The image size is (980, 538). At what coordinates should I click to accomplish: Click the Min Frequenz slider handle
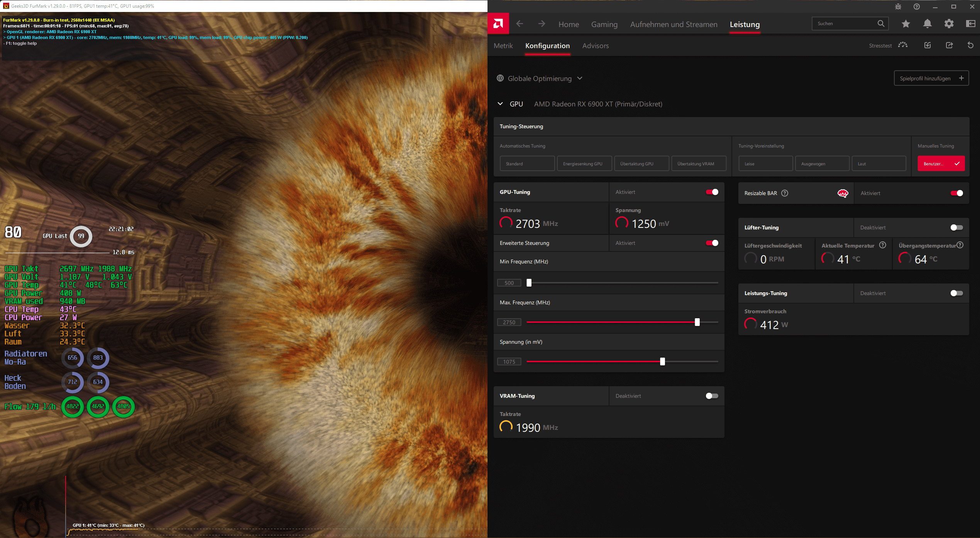[x=529, y=283]
